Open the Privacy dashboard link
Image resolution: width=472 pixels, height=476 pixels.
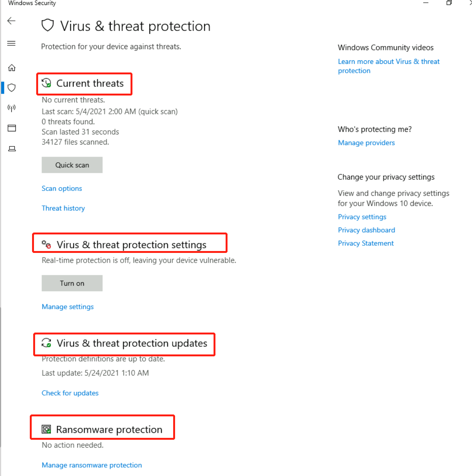click(366, 230)
